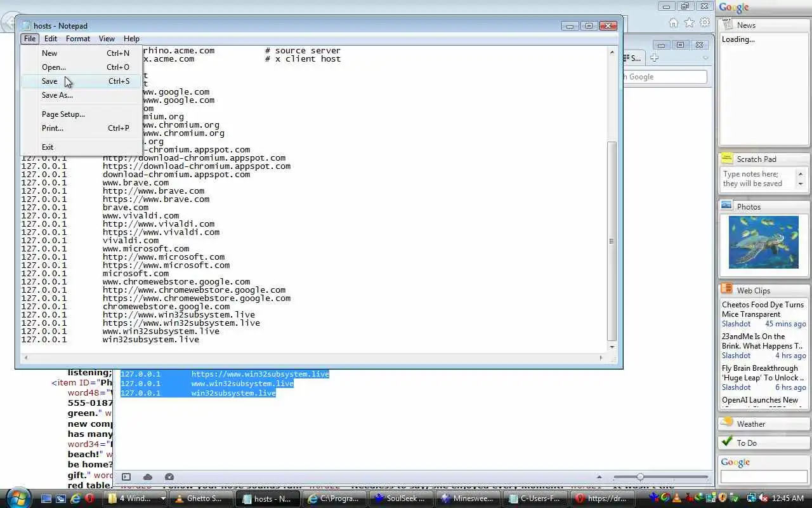Open the browser Tools gear icon
Viewport: 812px width, 508px height.
point(705,23)
